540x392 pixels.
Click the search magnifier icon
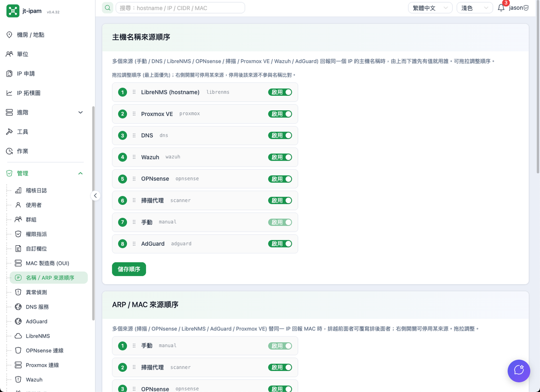tap(108, 8)
